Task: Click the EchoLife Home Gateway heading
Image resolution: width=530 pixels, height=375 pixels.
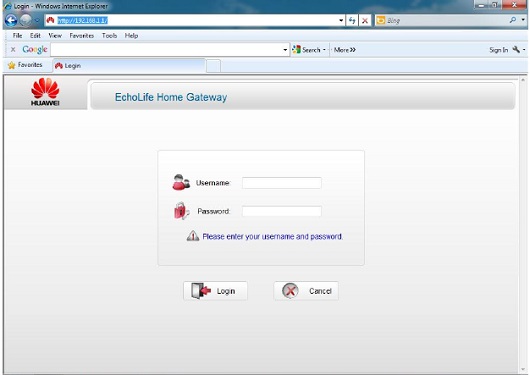Action: (x=171, y=97)
